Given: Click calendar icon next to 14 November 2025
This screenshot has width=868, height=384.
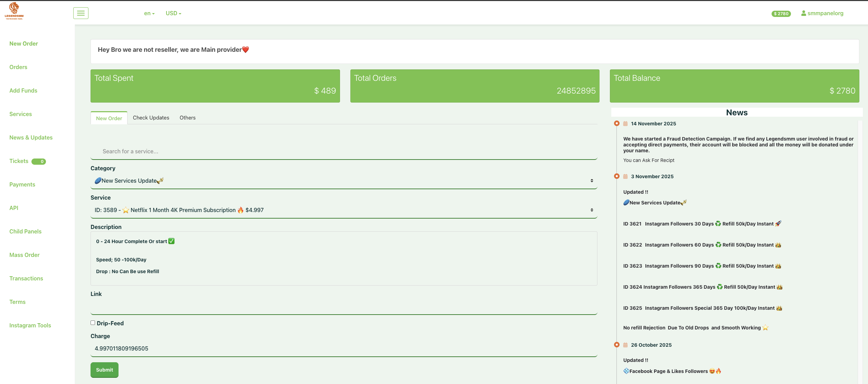Looking at the screenshot, I should pos(625,124).
